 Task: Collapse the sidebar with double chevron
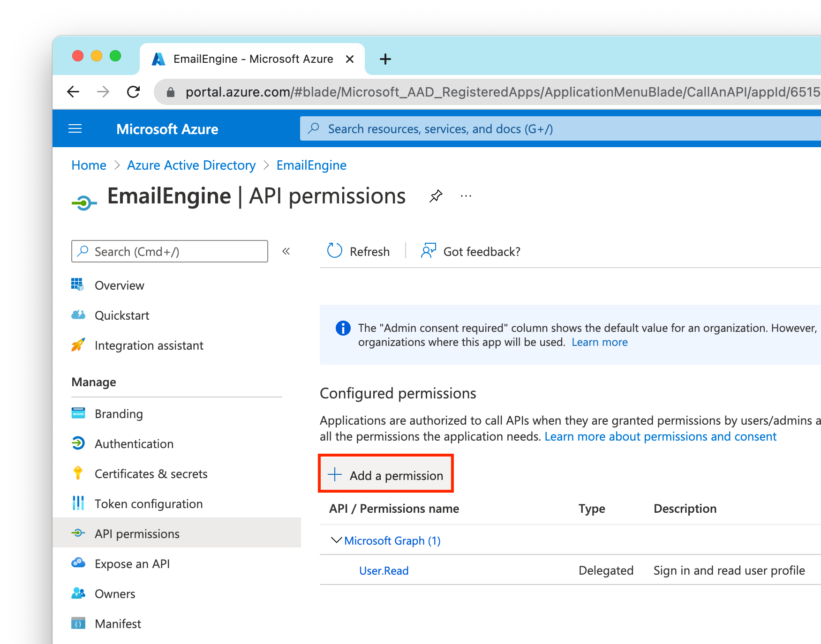pyautogui.click(x=286, y=251)
